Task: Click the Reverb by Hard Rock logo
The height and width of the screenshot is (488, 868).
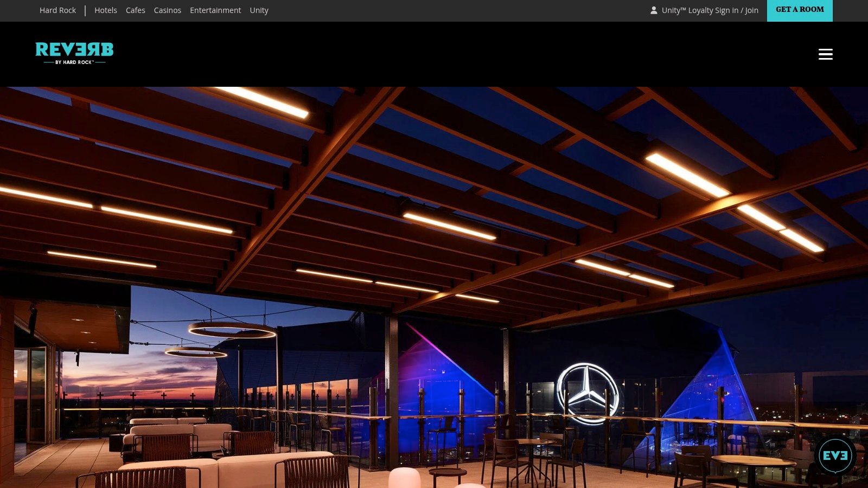Action: (74, 50)
